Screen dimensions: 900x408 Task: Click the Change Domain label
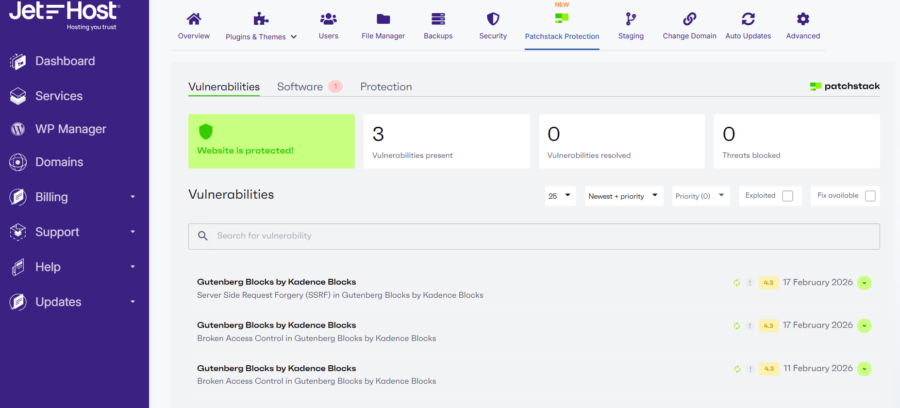click(x=689, y=36)
